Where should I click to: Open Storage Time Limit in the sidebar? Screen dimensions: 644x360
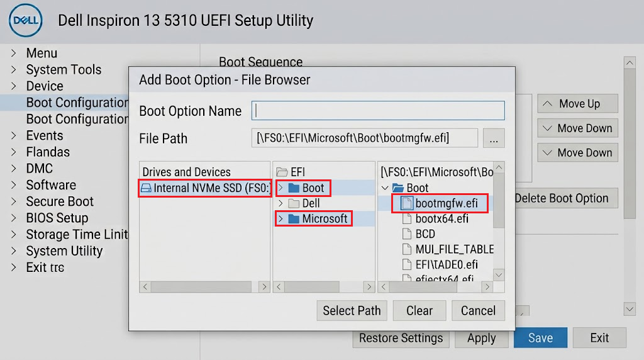tap(77, 234)
